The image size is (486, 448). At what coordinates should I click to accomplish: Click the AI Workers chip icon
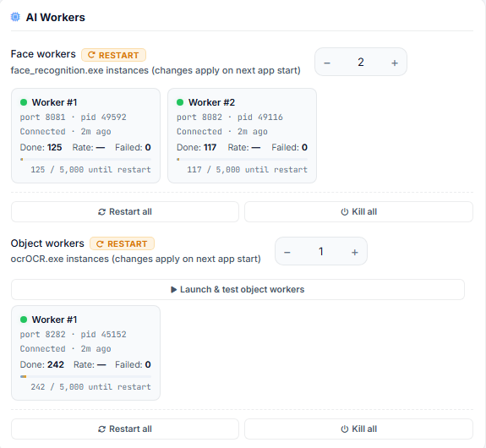click(x=15, y=17)
